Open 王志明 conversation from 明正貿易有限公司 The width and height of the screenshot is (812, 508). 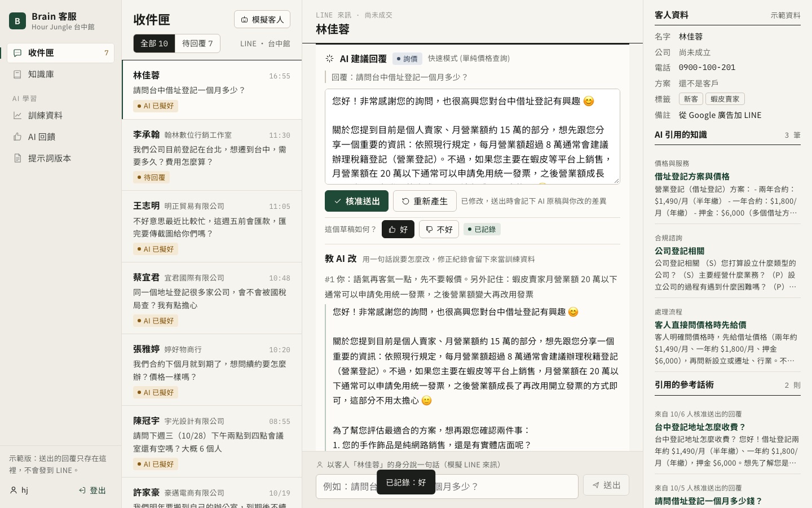click(x=212, y=226)
